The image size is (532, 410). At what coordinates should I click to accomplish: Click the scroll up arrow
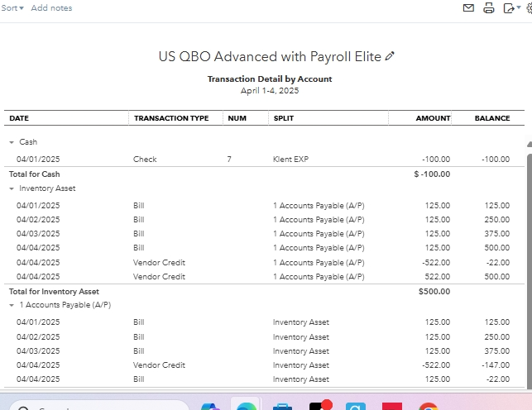(530, 144)
